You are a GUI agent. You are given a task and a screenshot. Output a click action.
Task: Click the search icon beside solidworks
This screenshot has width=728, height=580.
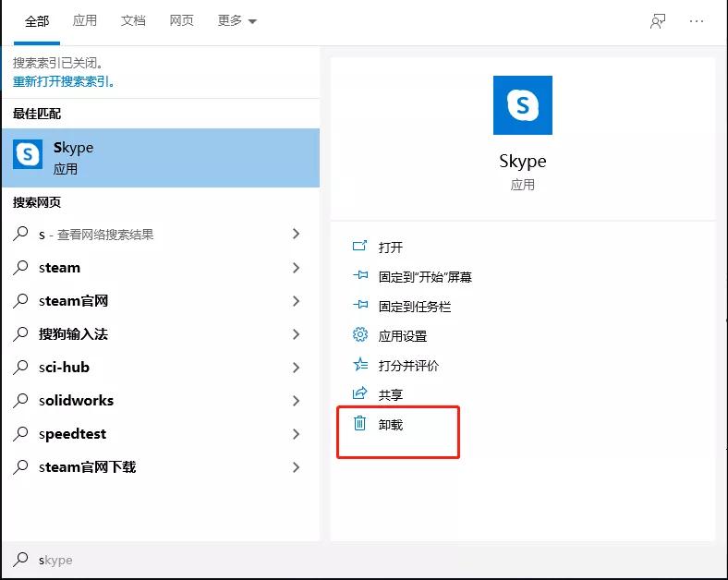point(20,401)
